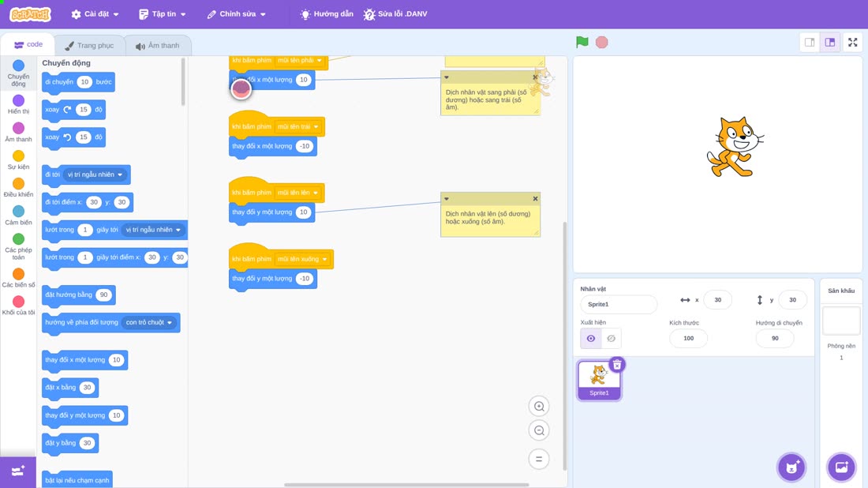Open the choose backdrop button
Viewport: 868px width, 488px height.
coord(841,467)
